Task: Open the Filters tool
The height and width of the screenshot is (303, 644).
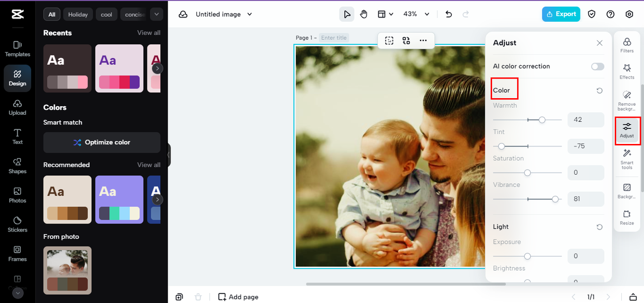Action: [x=627, y=45]
